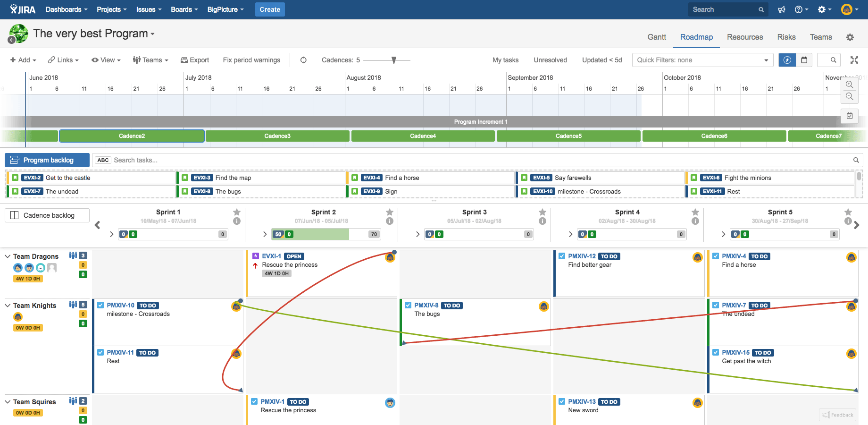Screen dimensions: 868x425
Task: Zoom out on the timeline
Action: coord(849,96)
